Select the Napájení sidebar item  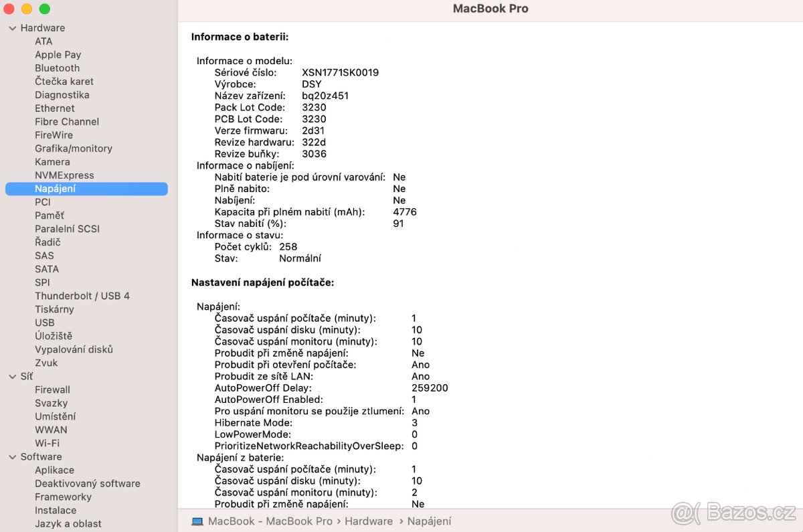[x=55, y=189]
